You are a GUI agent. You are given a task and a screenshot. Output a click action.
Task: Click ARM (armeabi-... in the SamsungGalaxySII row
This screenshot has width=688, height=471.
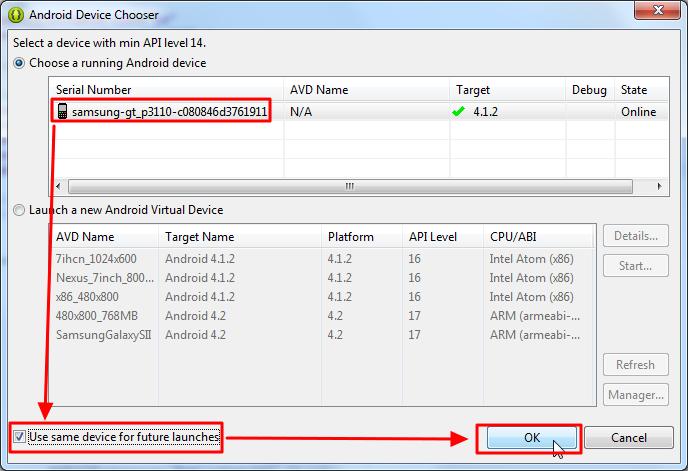tap(534, 335)
